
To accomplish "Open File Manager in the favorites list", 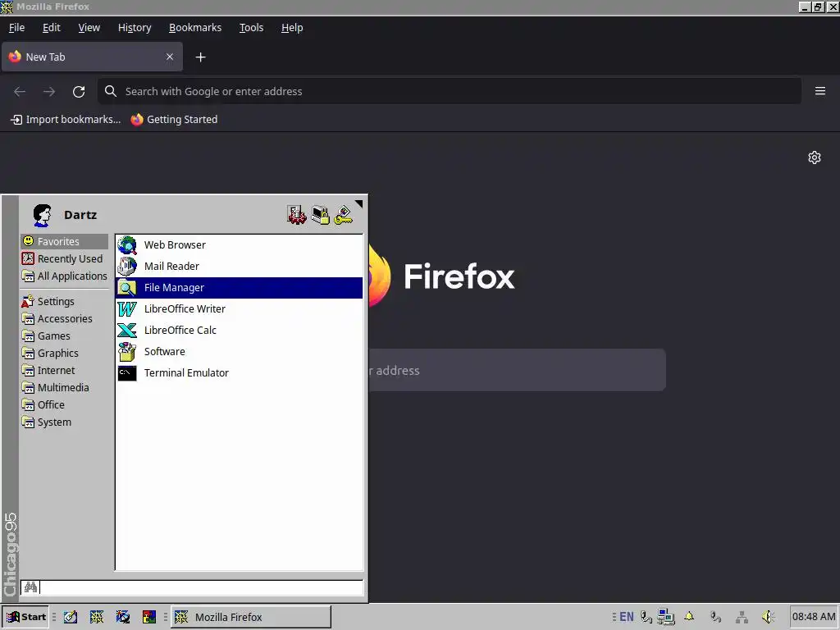I will (x=240, y=288).
